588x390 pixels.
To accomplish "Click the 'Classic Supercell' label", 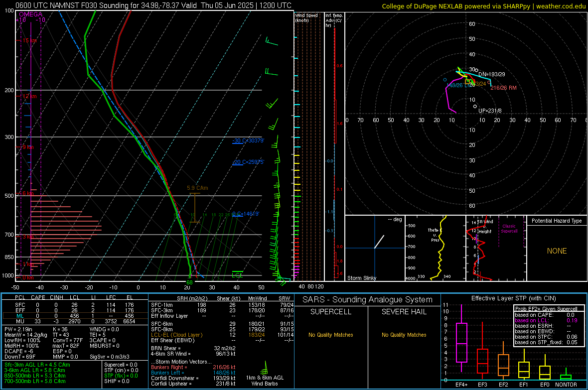I will click(509, 229).
